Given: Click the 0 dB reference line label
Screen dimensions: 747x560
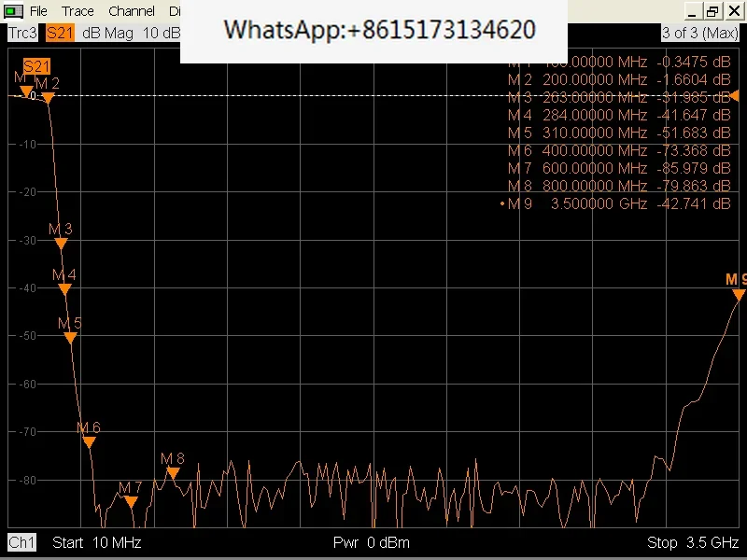Looking at the screenshot, I should point(33,96).
